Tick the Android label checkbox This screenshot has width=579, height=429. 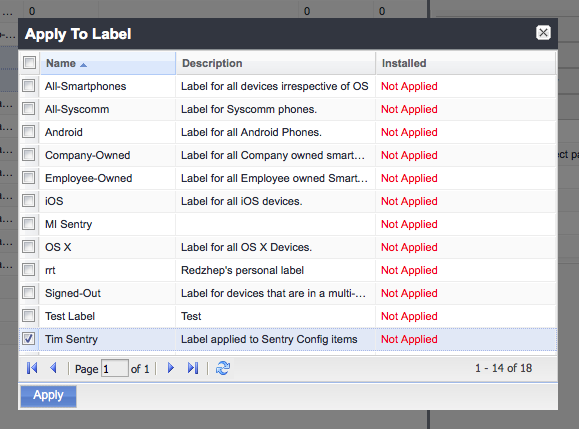pos(29,132)
